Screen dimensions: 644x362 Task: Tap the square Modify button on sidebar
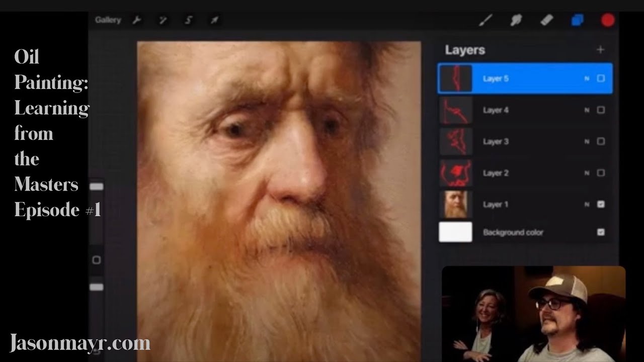tap(96, 260)
